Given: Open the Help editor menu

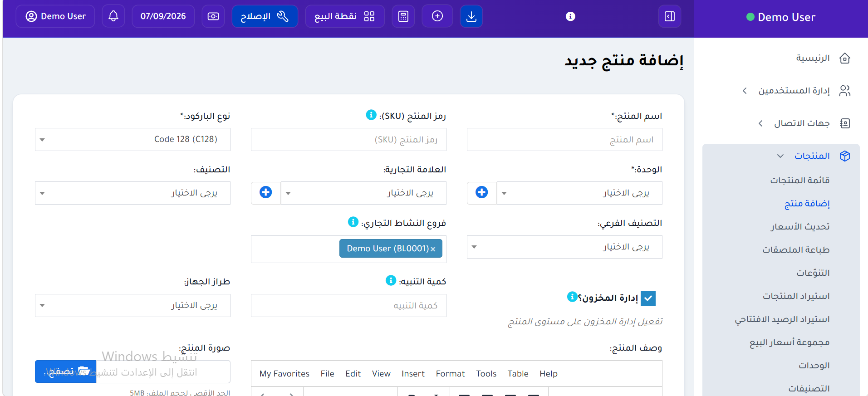Looking at the screenshot, I should pos(548,374).
